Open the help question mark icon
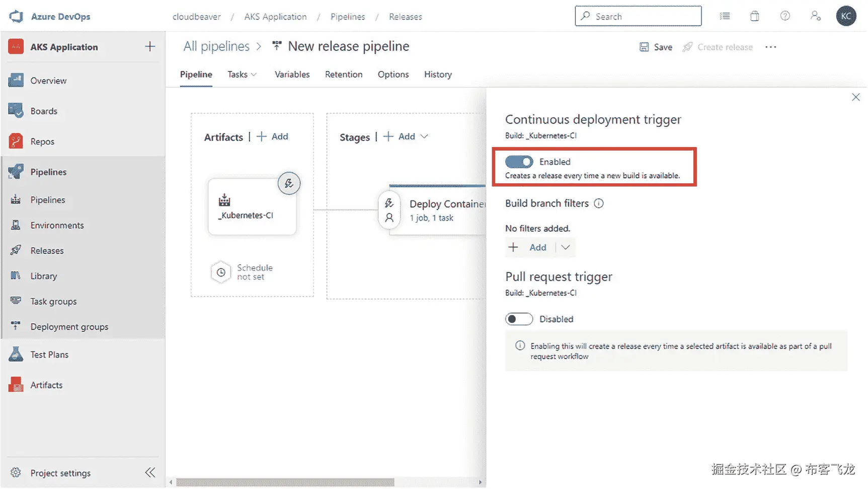 (785, 16)
